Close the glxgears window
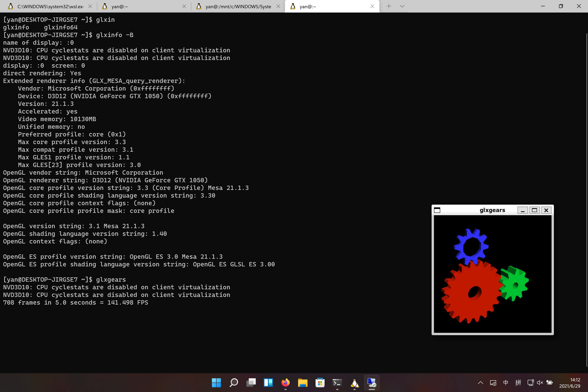The image size is (588, 392). tap(546, 210)
